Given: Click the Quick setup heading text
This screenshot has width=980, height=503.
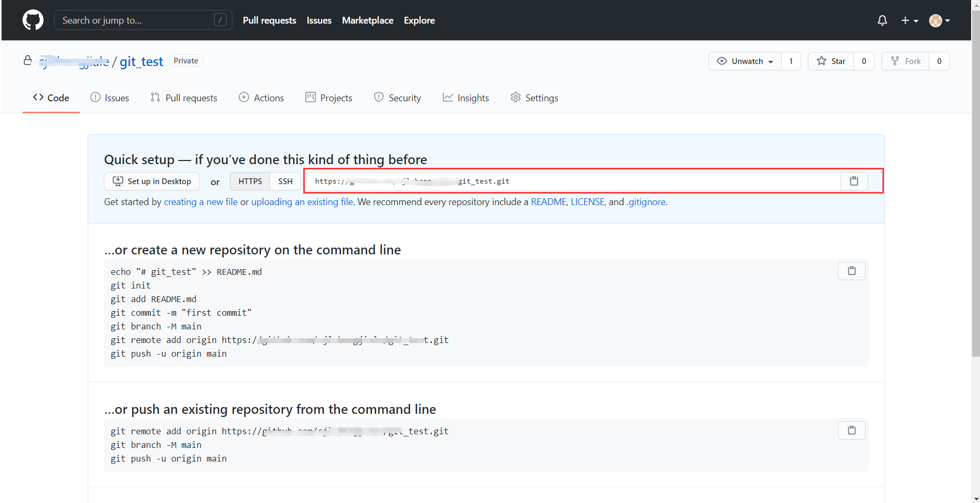Looking at the screenshot, I should [x=265, y=159].
